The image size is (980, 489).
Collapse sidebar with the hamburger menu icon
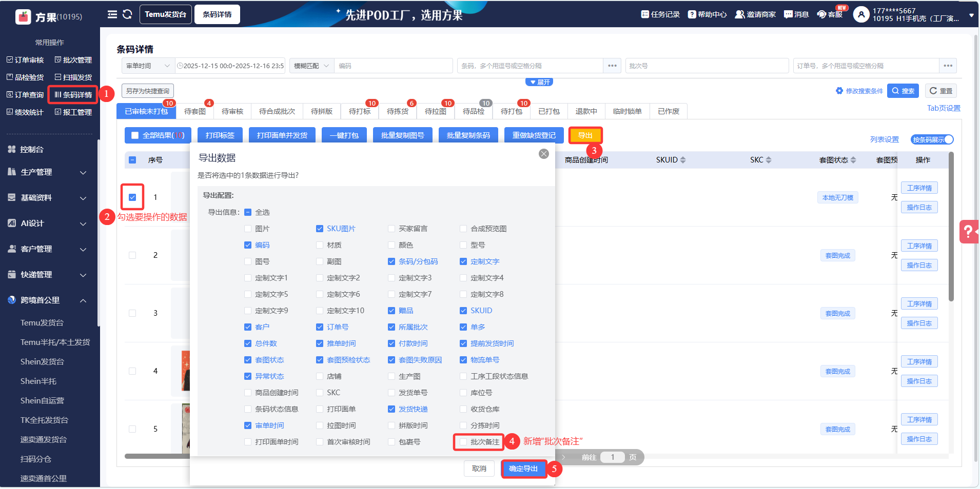pyautogui.click(x=112, y=14)
